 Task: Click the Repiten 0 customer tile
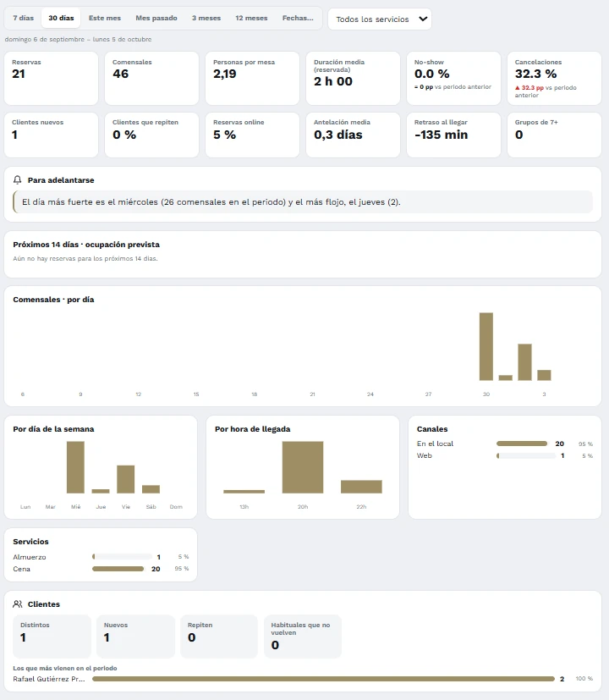point(219,637)
